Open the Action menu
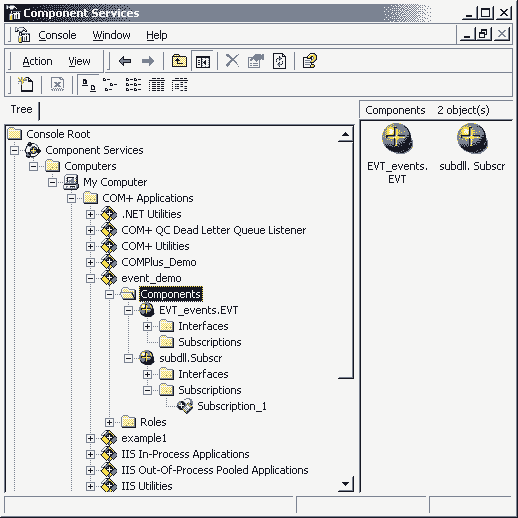 click(x=37, y=61)
